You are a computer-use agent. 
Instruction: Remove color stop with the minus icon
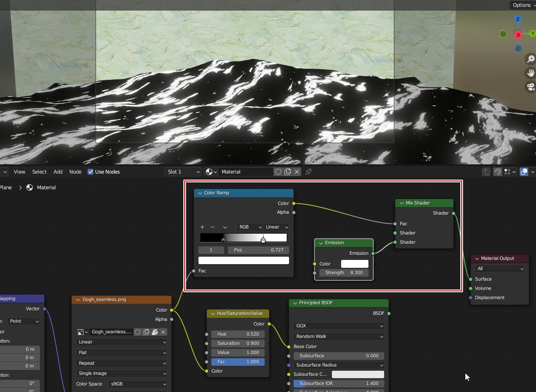pyautogui.click(x=212, y=227)
